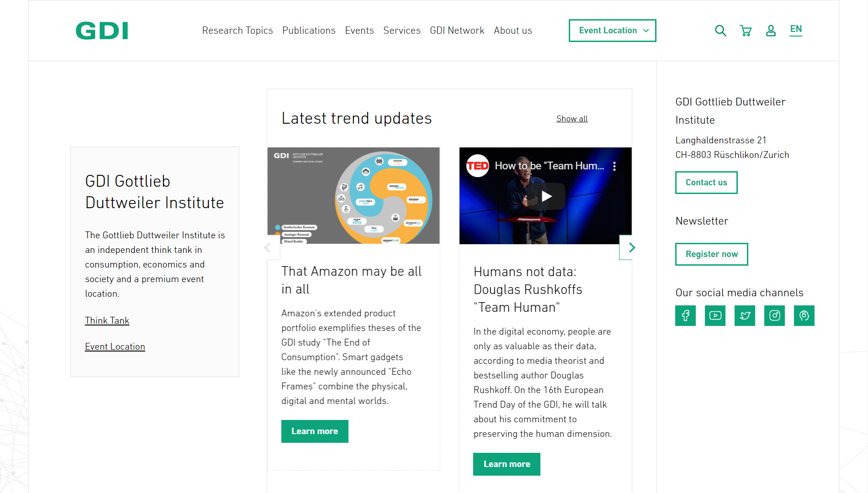Open GDI Network menu
This screenshot has height=493, width=868.
click(x=457, y=31)
